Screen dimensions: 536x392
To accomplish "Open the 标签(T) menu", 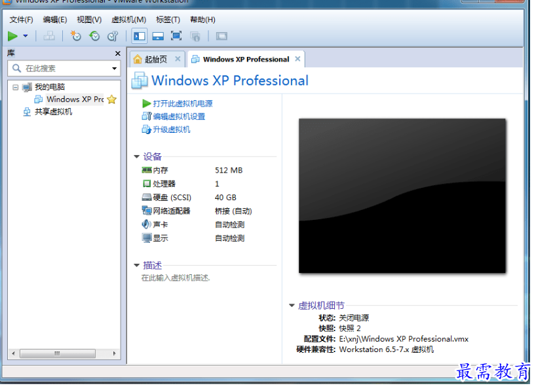I will point(168,20).
